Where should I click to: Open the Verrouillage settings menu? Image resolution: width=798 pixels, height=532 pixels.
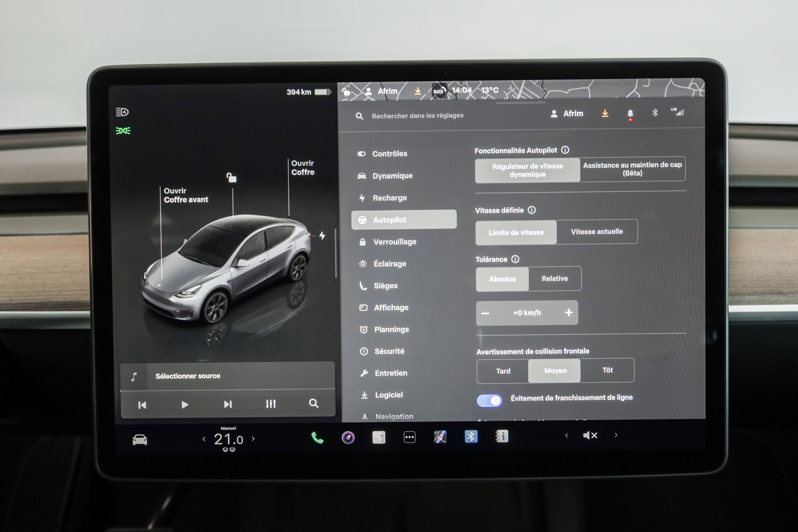[395, 242]
